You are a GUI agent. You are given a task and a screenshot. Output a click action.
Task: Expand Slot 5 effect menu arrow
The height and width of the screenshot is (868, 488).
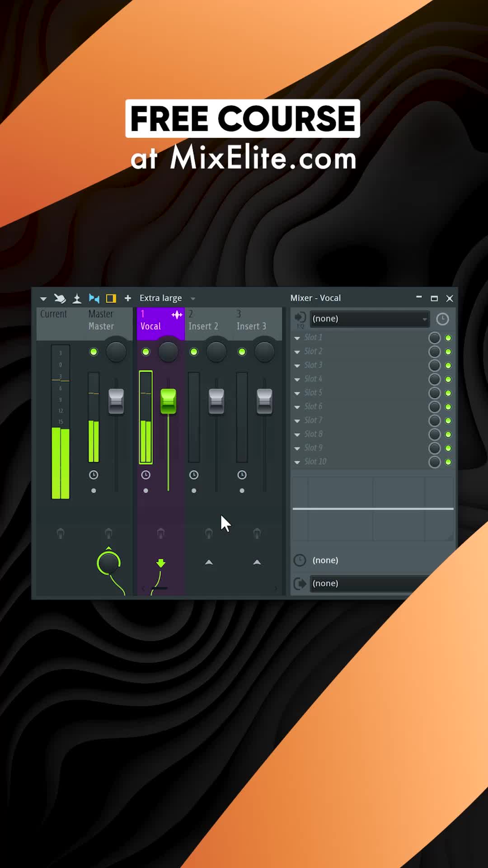point(297,393)
